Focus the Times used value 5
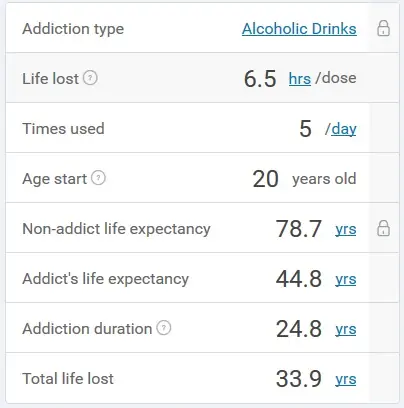The height and width of the screenshot is (408, 404). [x=305, y=129]
